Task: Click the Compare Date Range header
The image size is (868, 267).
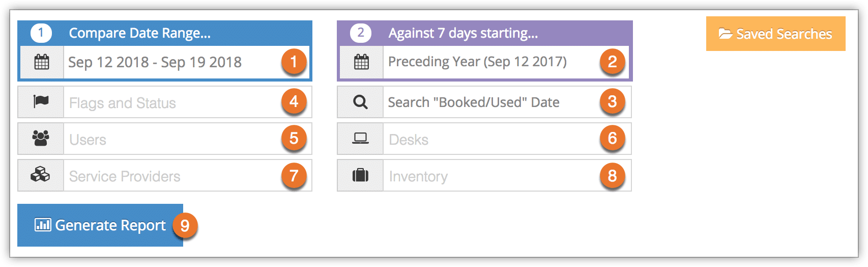Action: 165,33
